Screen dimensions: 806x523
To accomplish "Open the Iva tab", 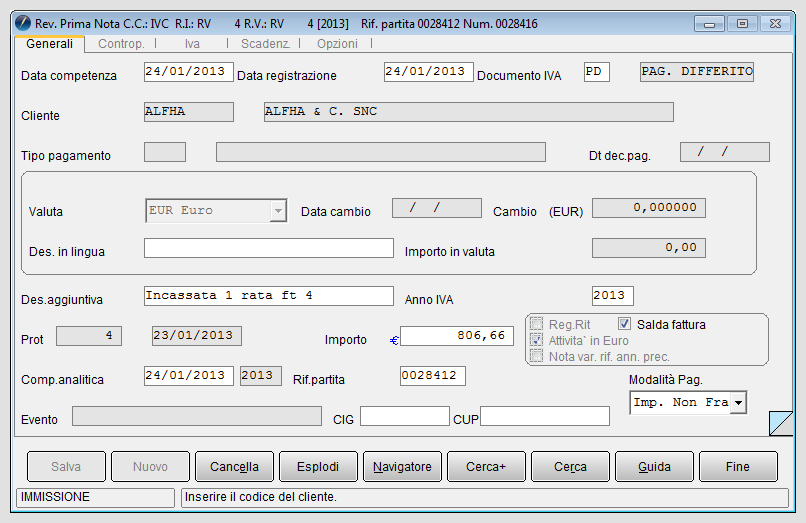I will tap(192, 44).
